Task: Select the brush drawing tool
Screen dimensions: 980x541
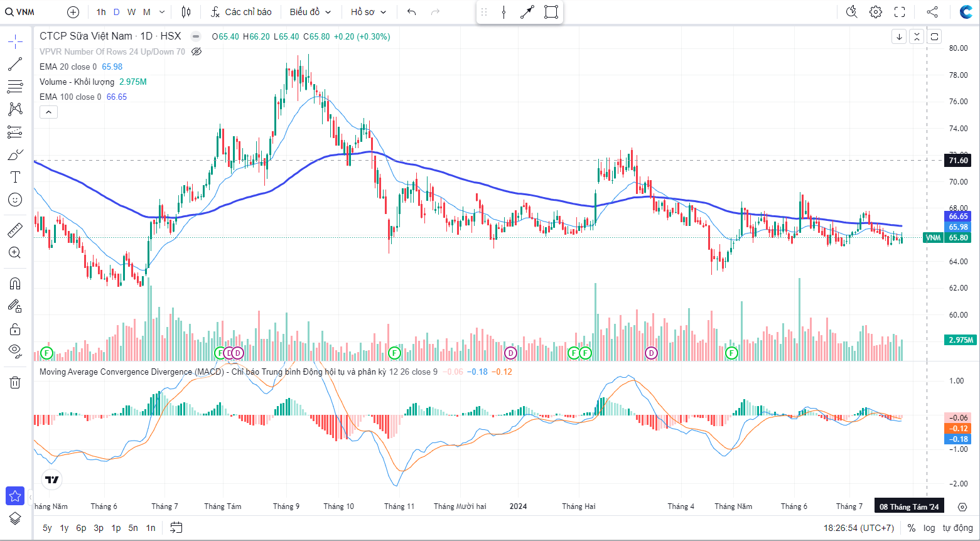Action: tap(15, 154)
